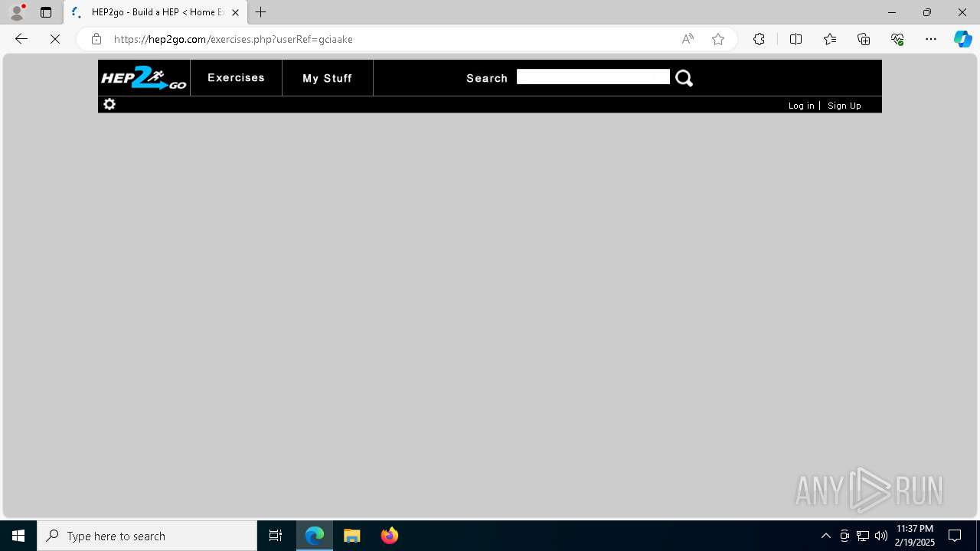
Task: Select the HEP2go browser tab
Action: click(x=156, y=12)
